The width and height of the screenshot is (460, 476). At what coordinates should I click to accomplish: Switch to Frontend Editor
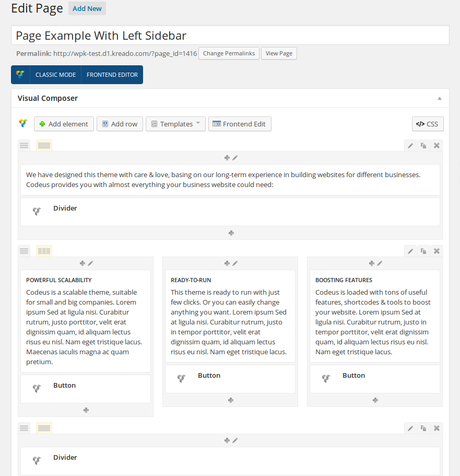112,75
